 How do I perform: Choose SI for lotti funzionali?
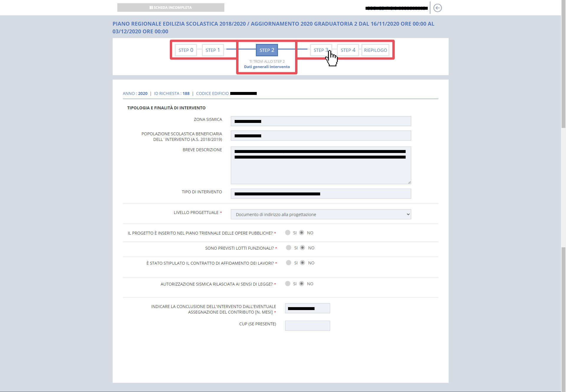(289, 248)
